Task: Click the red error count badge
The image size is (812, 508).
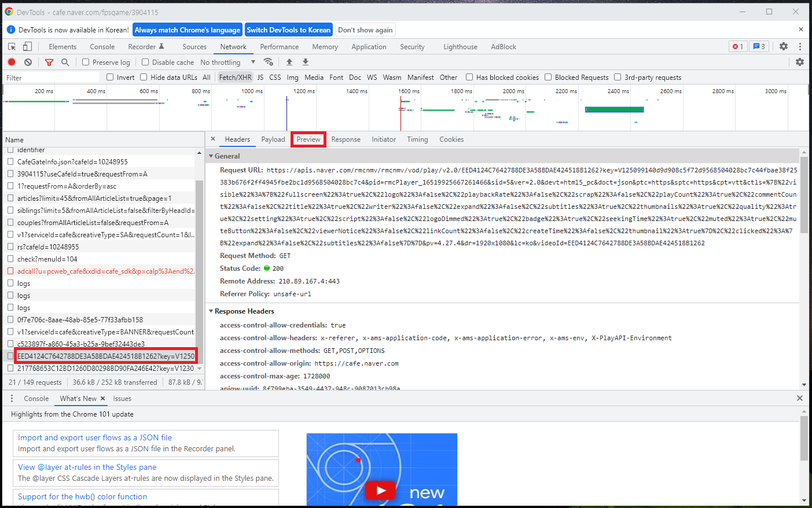Action: 738,46
